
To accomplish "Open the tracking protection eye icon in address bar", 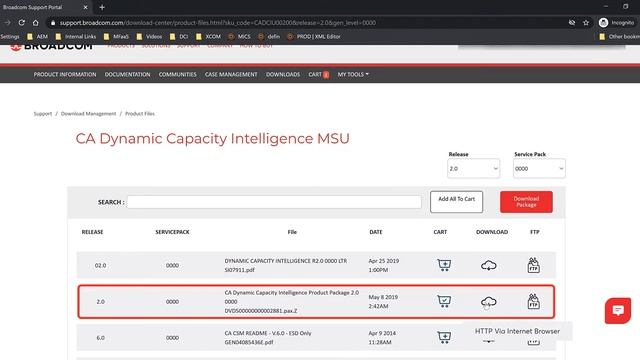I will click(x=572, y=23).
